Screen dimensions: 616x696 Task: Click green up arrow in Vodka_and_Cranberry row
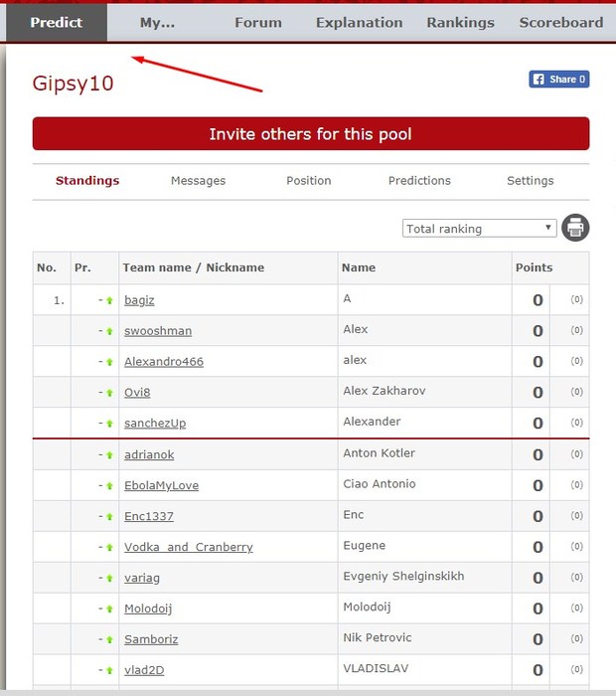point(109,547)
